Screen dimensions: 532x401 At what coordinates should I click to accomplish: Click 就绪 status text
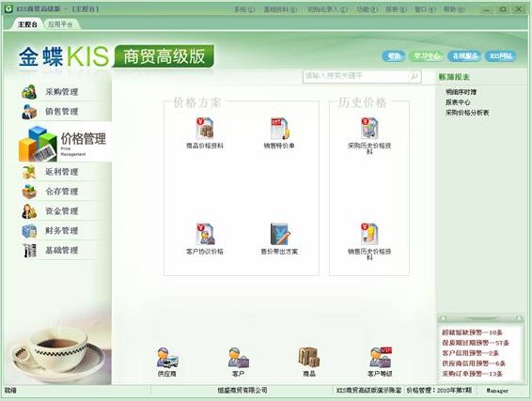click(x=10, y=391)
